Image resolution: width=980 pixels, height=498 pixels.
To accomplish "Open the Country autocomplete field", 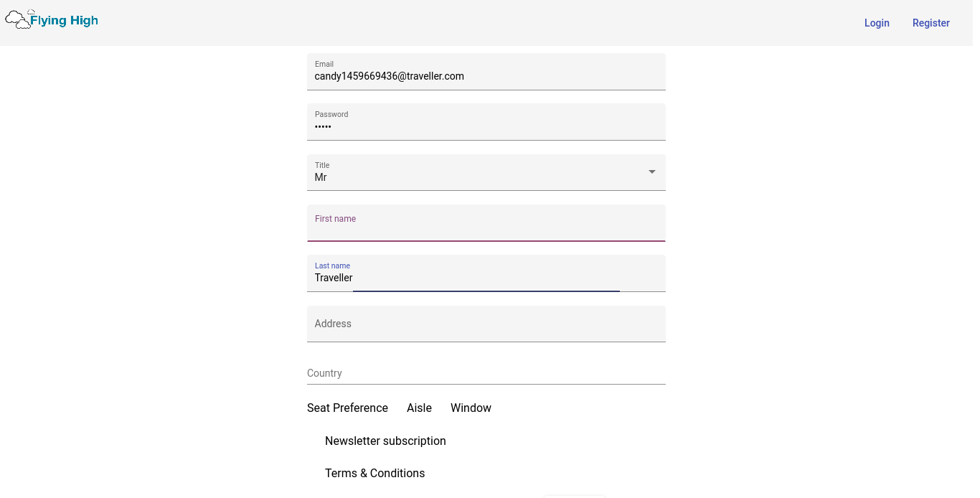I will [486, 373].
